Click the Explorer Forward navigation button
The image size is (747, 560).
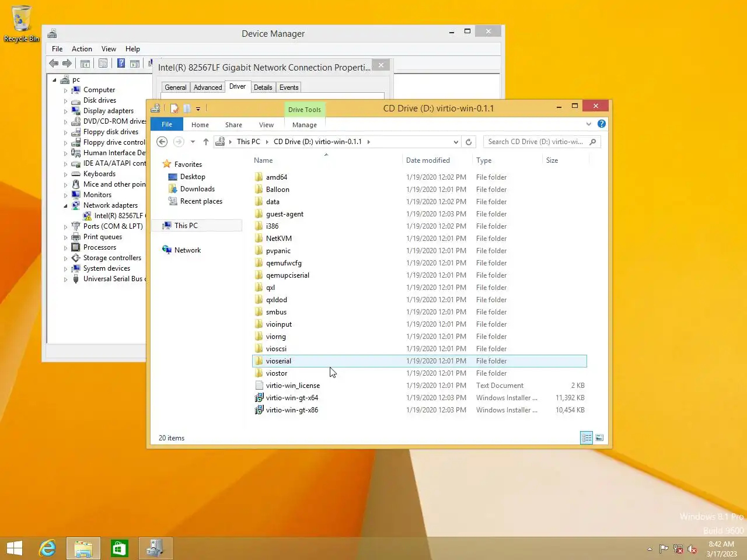tap(179, 142)
